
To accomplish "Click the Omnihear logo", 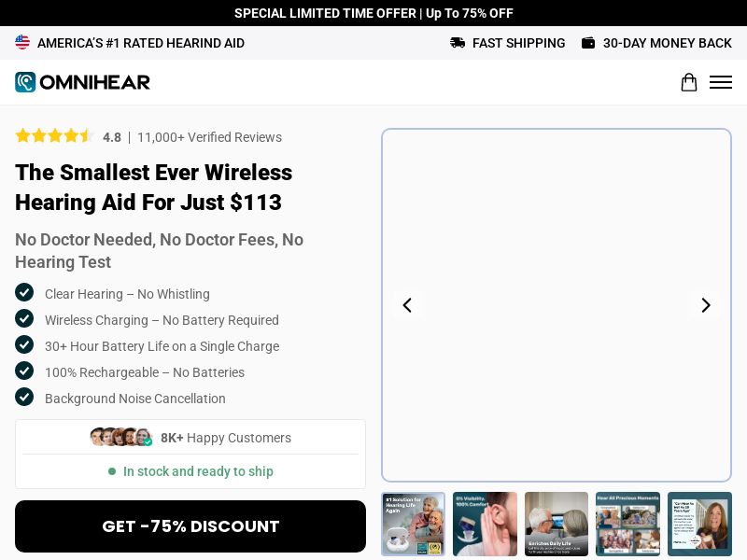I will click(82, 82).
